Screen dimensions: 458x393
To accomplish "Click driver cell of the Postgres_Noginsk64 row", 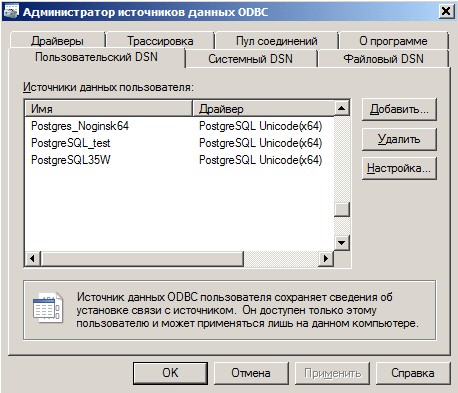I will 260,126.
